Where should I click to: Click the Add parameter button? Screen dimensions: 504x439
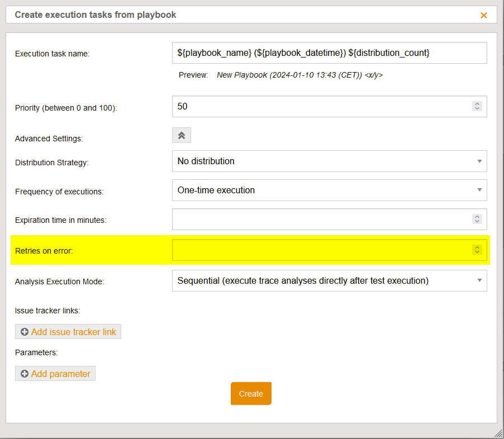tap(55, 373)
